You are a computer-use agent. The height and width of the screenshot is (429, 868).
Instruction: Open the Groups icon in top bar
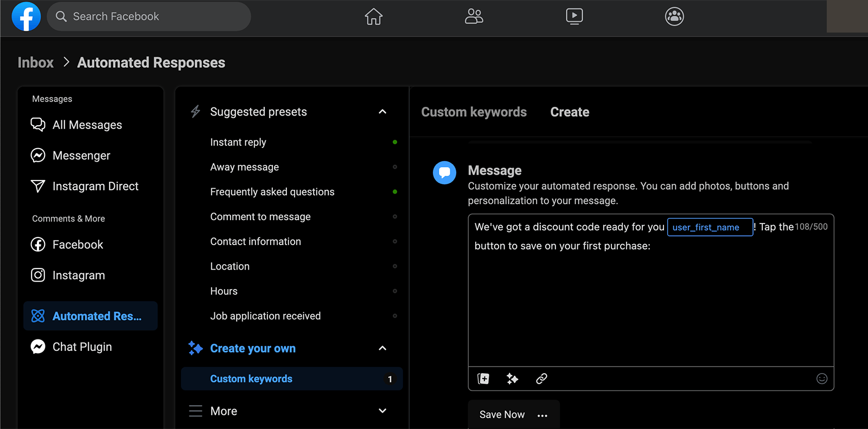click(x=674, y=16)
